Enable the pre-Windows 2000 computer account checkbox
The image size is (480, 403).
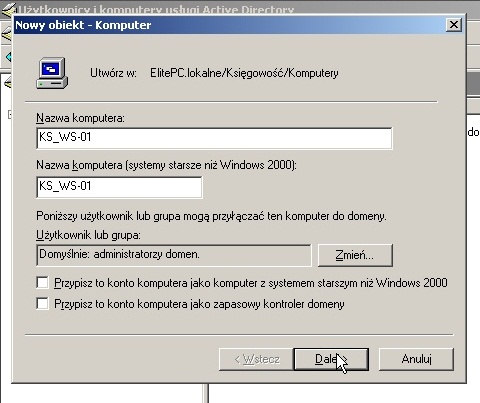point(42,283)
